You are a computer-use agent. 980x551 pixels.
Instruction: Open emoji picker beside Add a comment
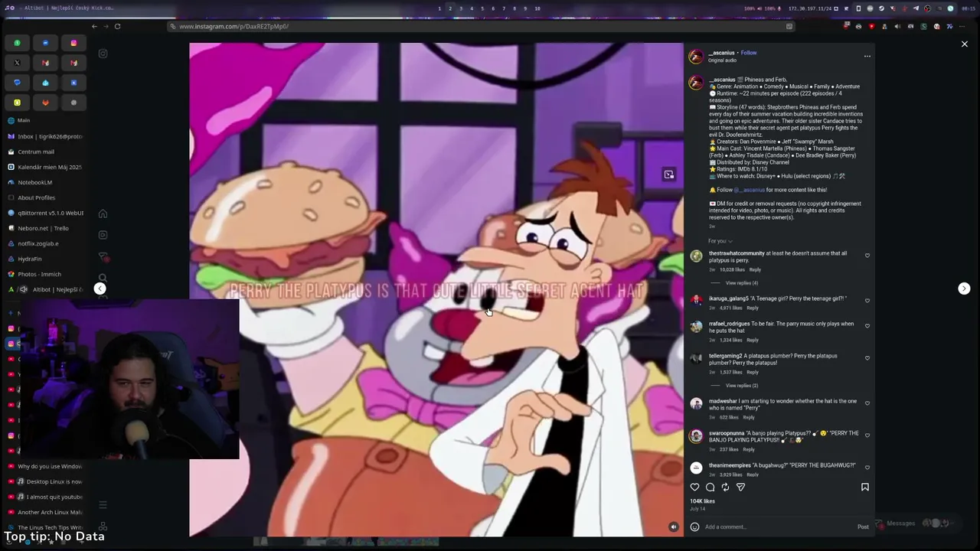(694, 527)
